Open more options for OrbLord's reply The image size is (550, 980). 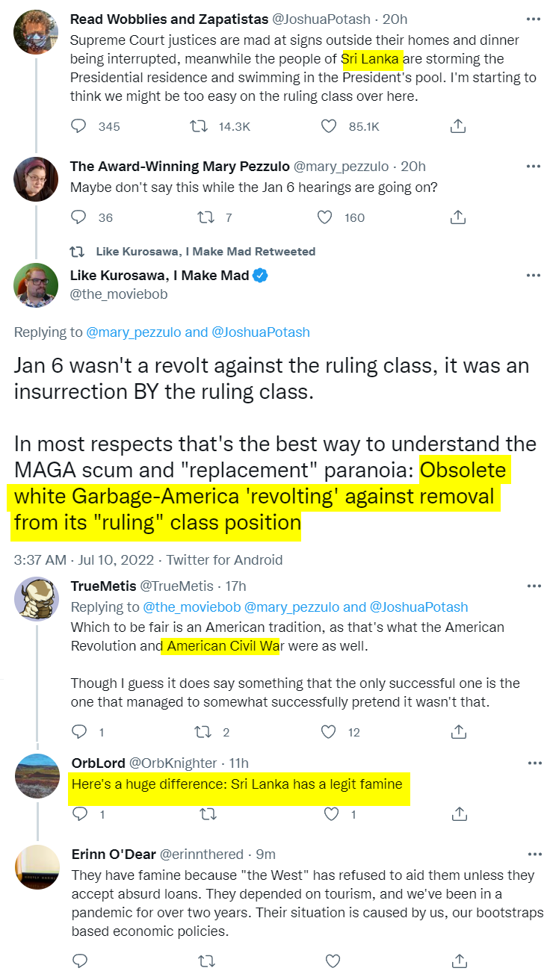(533, 763)
